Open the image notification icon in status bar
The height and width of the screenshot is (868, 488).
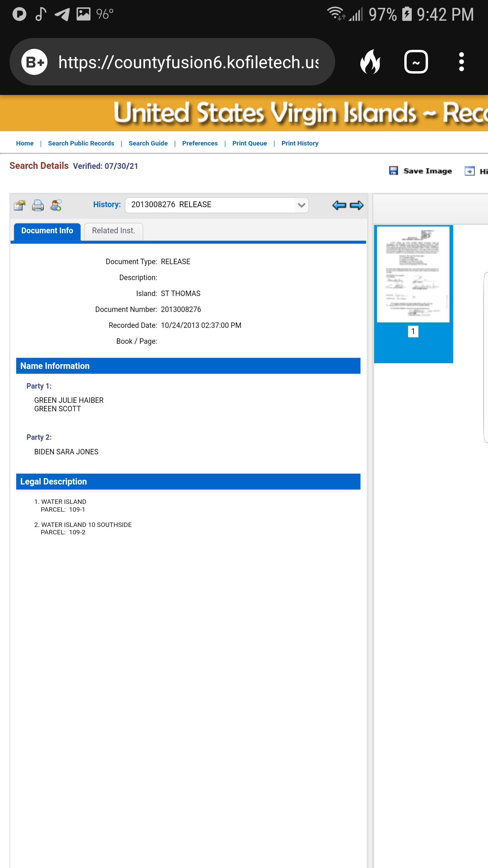coord(83,14)
